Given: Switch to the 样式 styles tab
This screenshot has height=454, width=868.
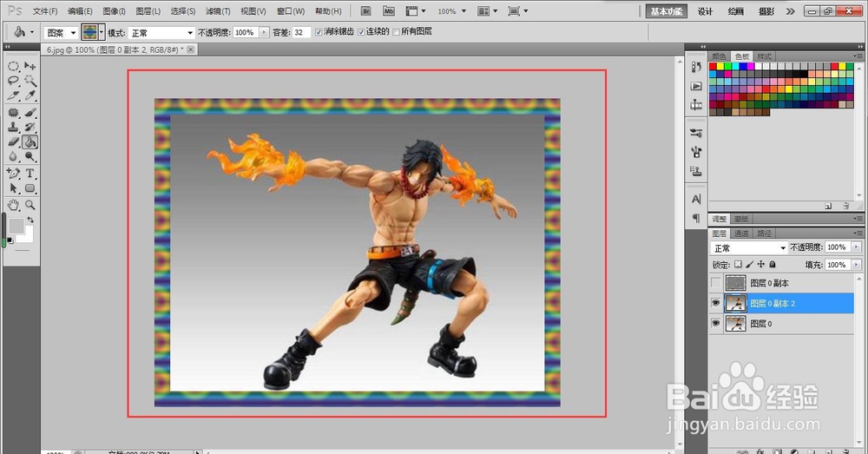Looking at the screenshot, I should 765,56.
